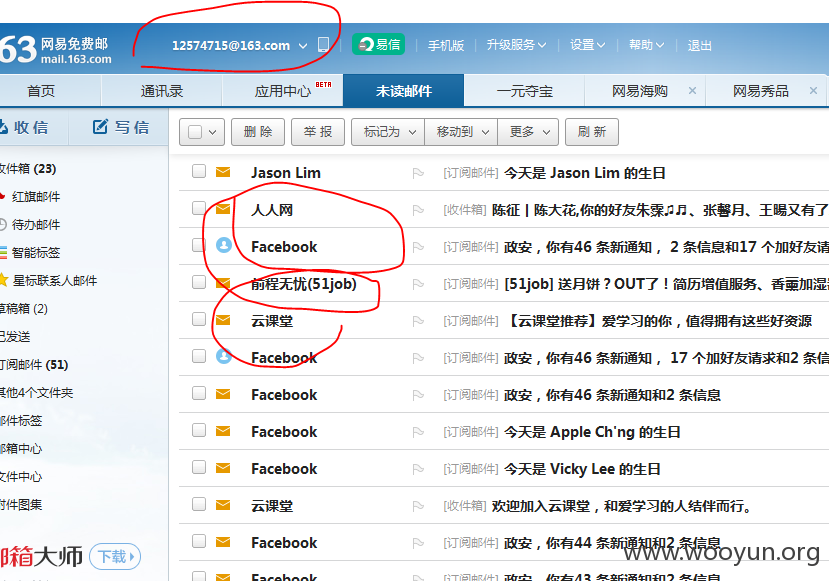Open the 一元夺宝 tab
This screenshot has height=581, width=829.
[x=524, y=91]
